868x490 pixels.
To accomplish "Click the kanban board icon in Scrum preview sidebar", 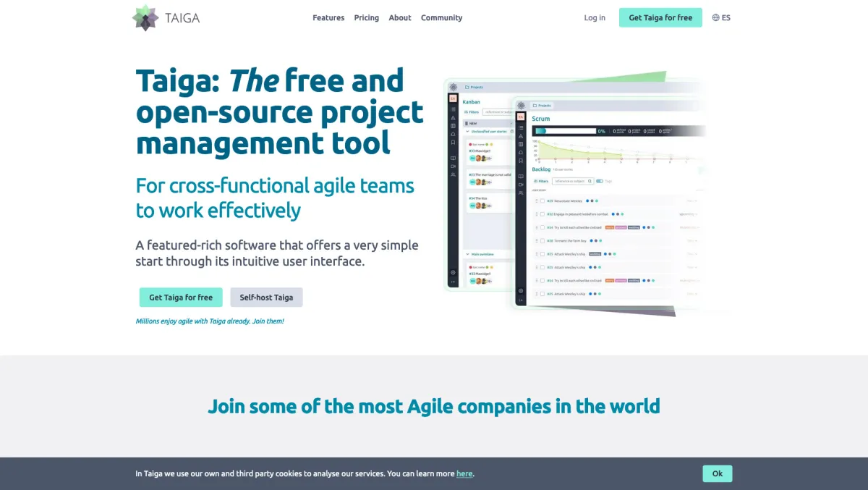I will (521, 144).
